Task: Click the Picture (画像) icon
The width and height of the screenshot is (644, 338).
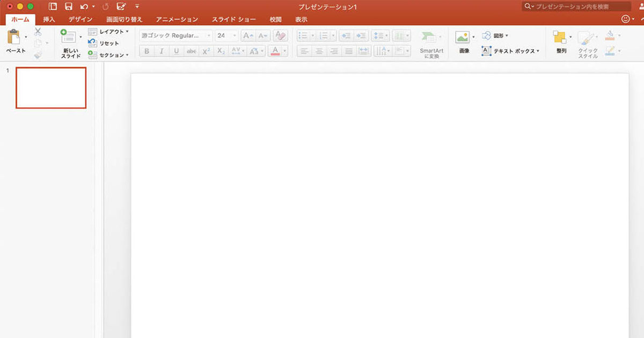Action: tap(462, 37)
